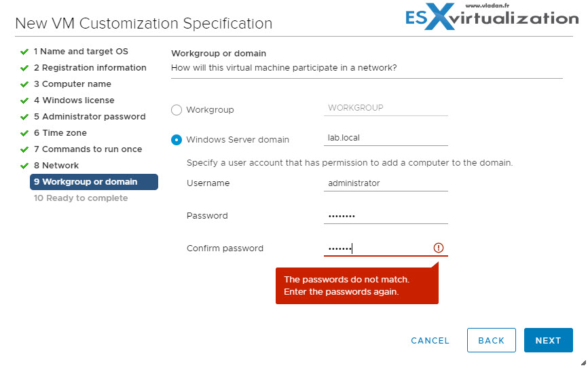Select the Workgroup radio button

tap(177, 109)
